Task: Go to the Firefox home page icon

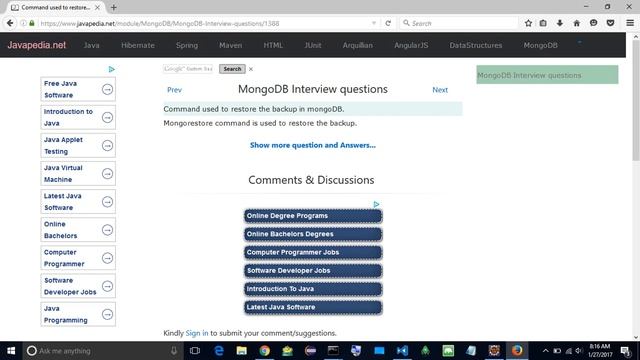Action: 576,23
